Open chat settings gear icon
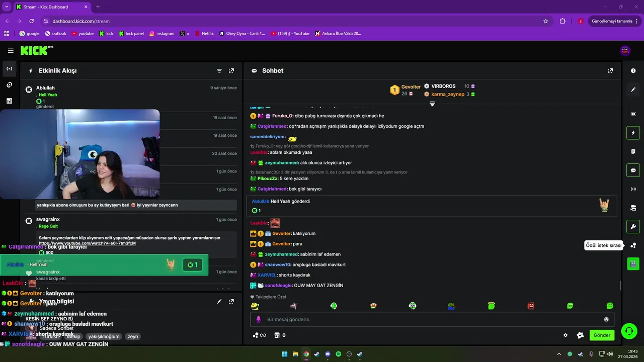The width and height of the screenshot is (644, 362). (566, 335)
